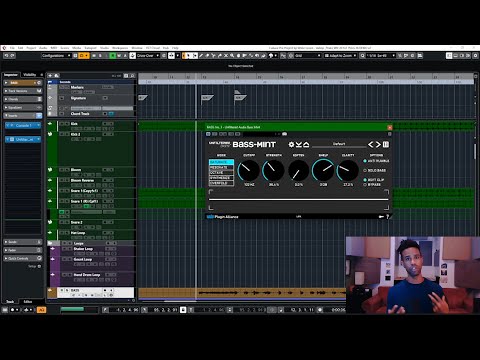This screenshot has width=480, height=360.
Task: Select the Draw pencil tool
Action: [x=201, y=56]
